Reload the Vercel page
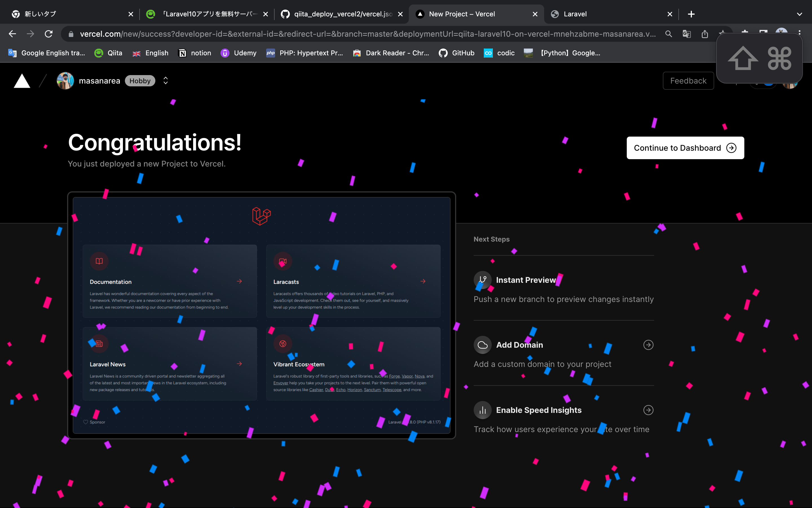The height and width of the screenshot is (508, 812). coord(49,34)
